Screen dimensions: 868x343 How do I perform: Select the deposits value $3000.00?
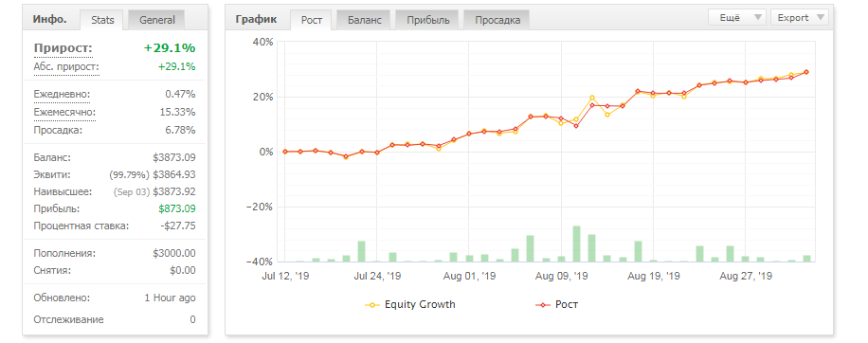coord(174,253)
